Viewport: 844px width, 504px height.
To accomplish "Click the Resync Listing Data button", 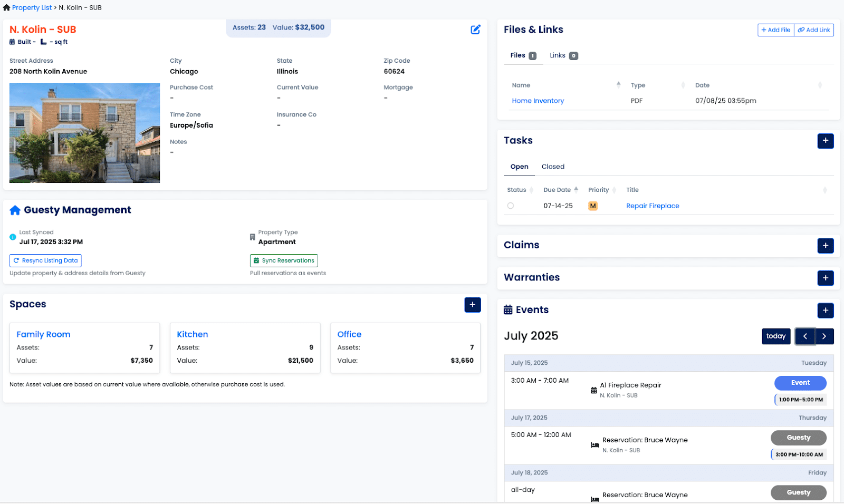I will pyautogui.click(x=45, y=260).
